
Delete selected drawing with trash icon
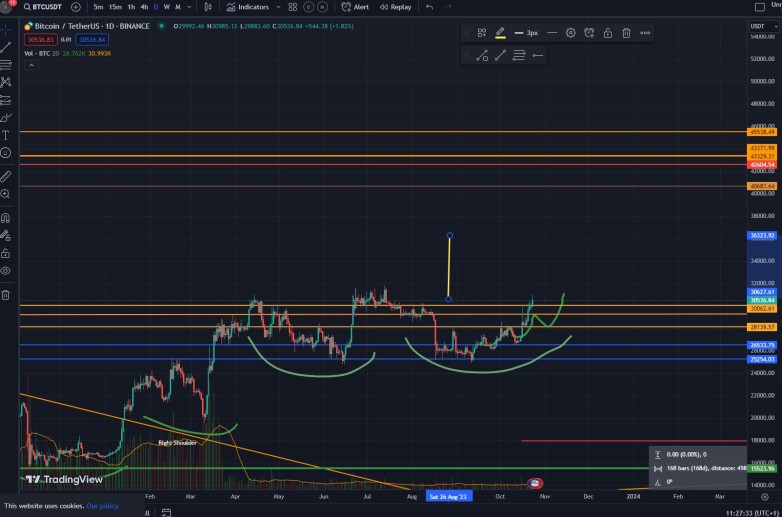(626, 33)
